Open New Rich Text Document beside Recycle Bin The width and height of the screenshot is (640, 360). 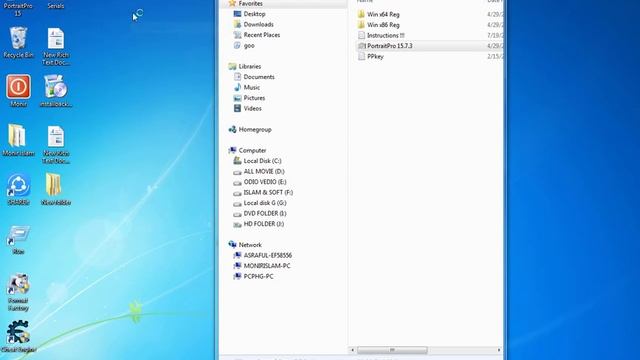point(56,47)
